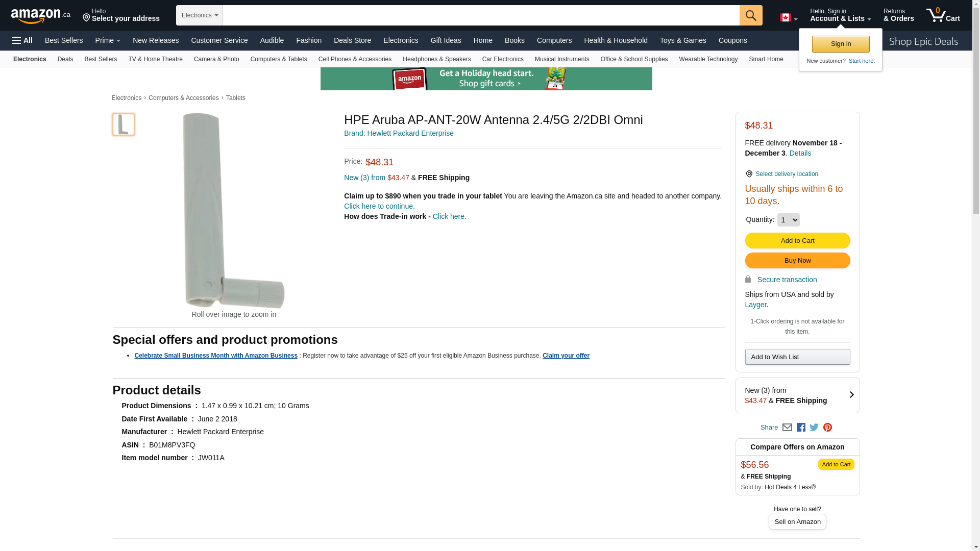Screen dimensions: 980x551
Task: Click the search magnifier button
Action: point(751,15)
